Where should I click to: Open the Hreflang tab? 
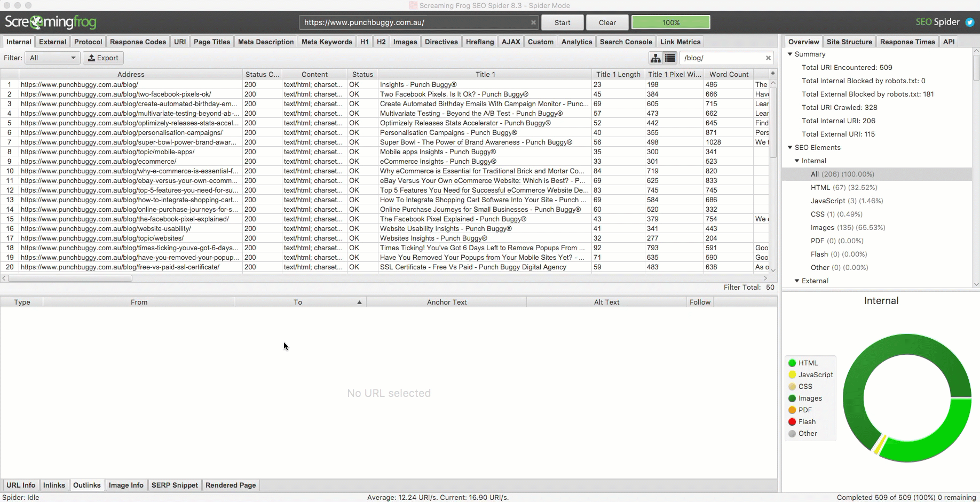480,42
